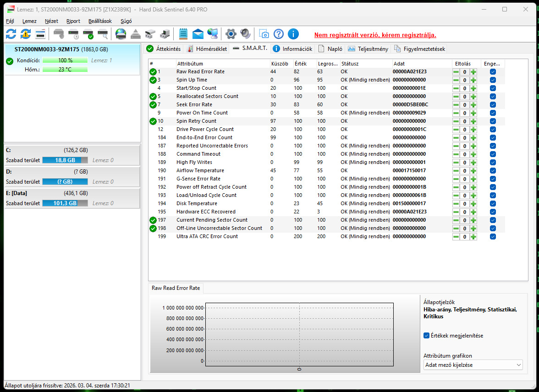539x392 pixels.
Task: Uncheck enable box for Airflow Temperature
Action: tap(493, 171)
